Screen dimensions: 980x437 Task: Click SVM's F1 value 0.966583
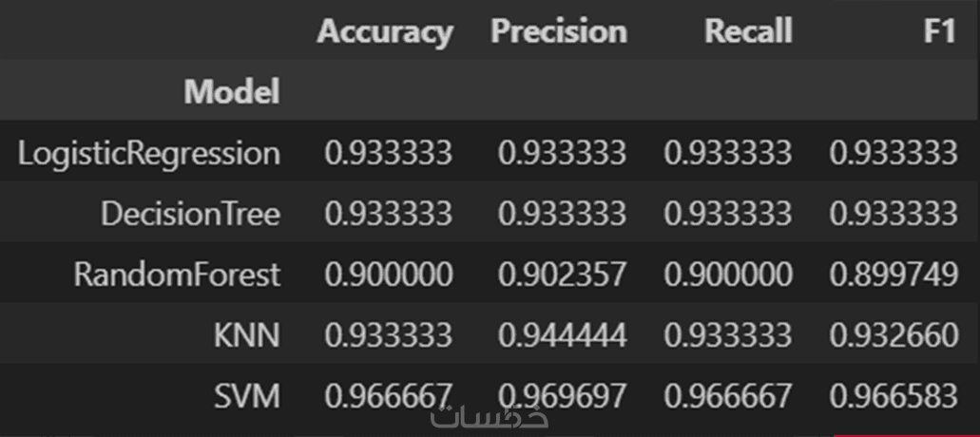[x=893, y=395]
